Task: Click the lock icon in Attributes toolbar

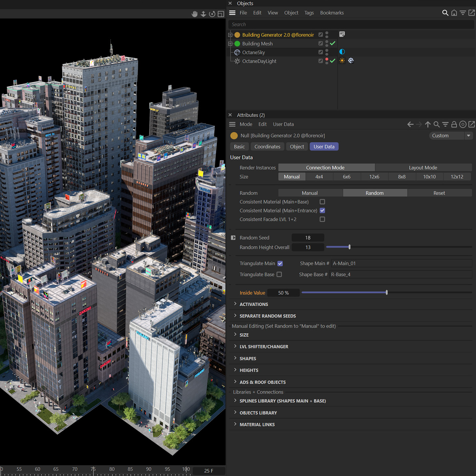Action: pyautogui.click(x=454, y=124)
